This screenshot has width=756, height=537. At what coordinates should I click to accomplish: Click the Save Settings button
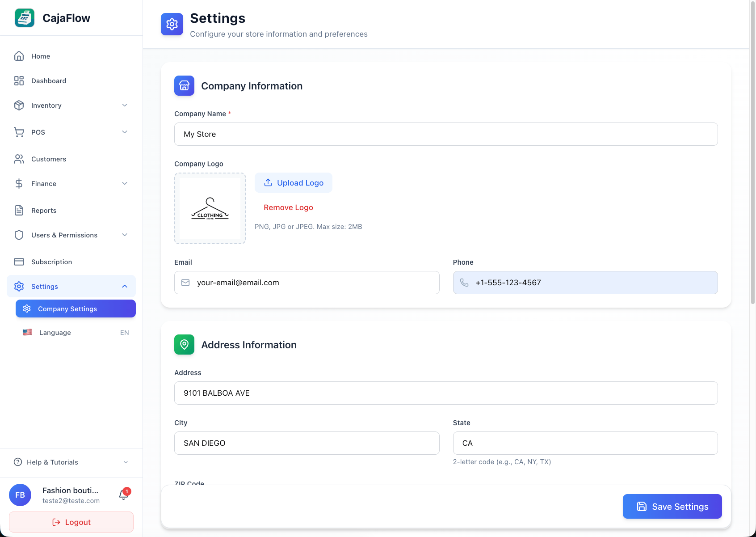click(672, 507)
